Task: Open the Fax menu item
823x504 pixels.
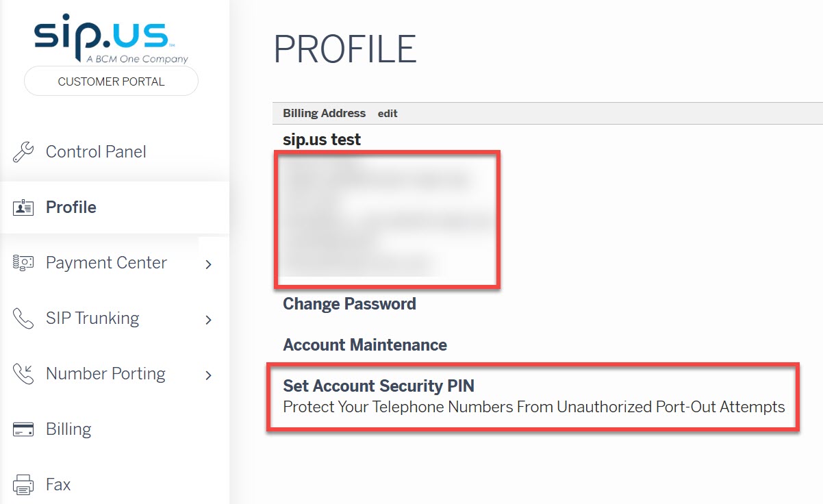Action: tap(58, 485)
